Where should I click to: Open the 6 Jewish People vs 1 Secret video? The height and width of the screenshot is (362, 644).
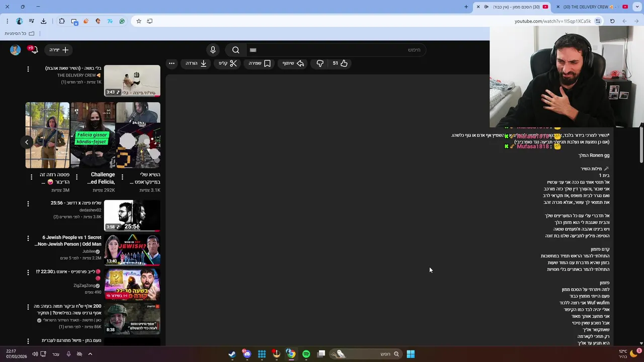pyautogui.click(x=132, y=250)
